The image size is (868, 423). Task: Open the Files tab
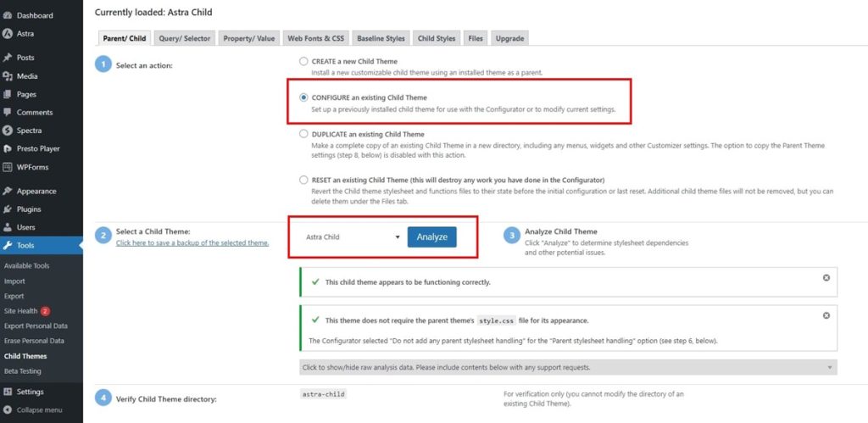475,38
